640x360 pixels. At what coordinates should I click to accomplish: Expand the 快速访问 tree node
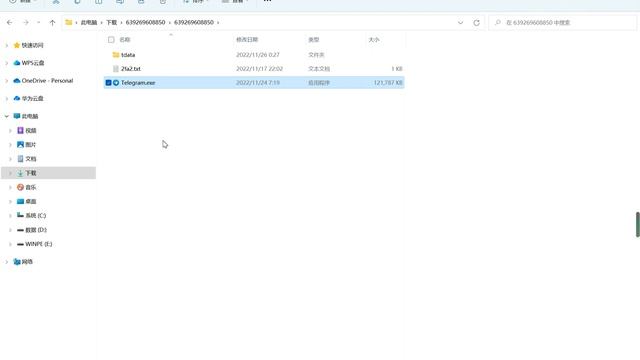click(7, 45)
